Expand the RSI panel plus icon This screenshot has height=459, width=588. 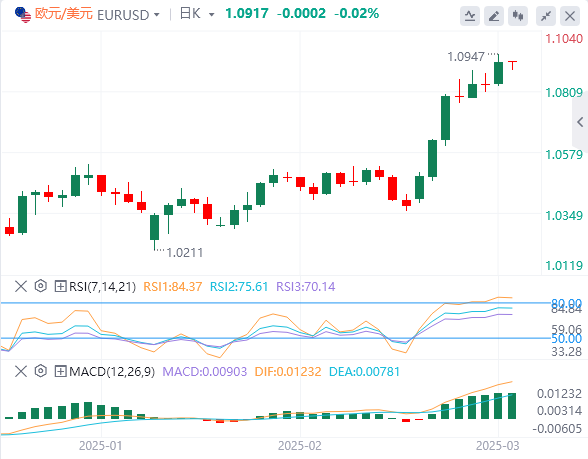click(x=60, y=286)
